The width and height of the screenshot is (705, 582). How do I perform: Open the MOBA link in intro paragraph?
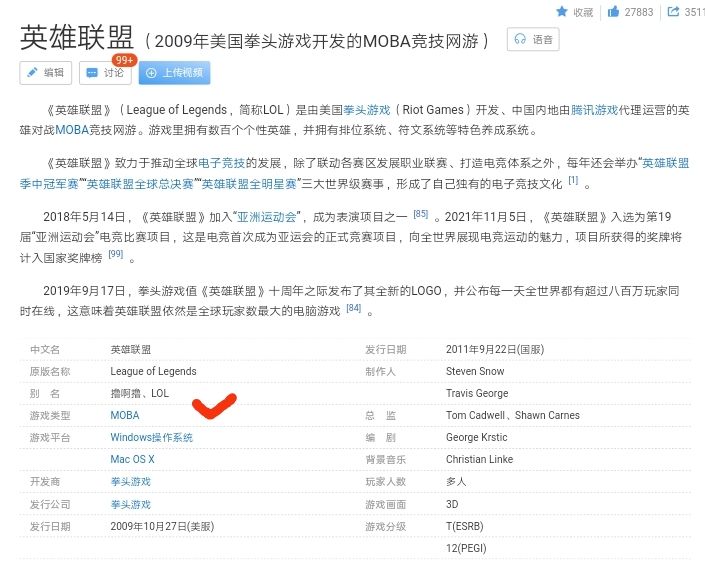[x=72, y=130]
